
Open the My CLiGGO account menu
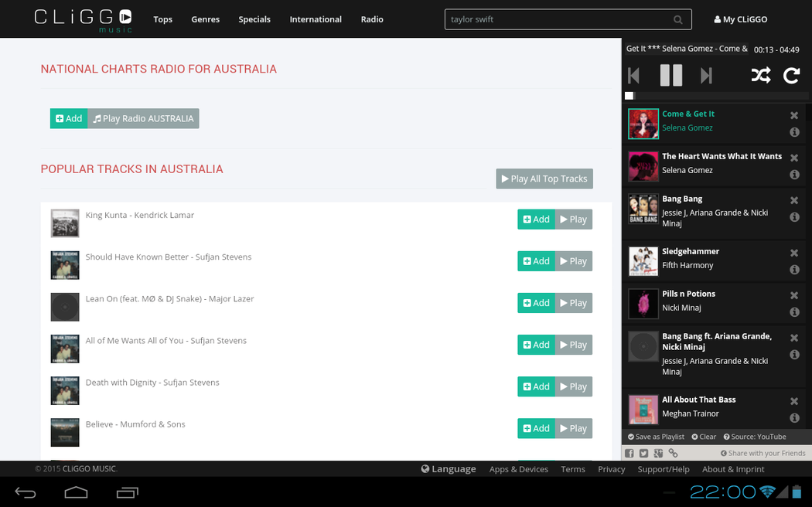[740, 19]
